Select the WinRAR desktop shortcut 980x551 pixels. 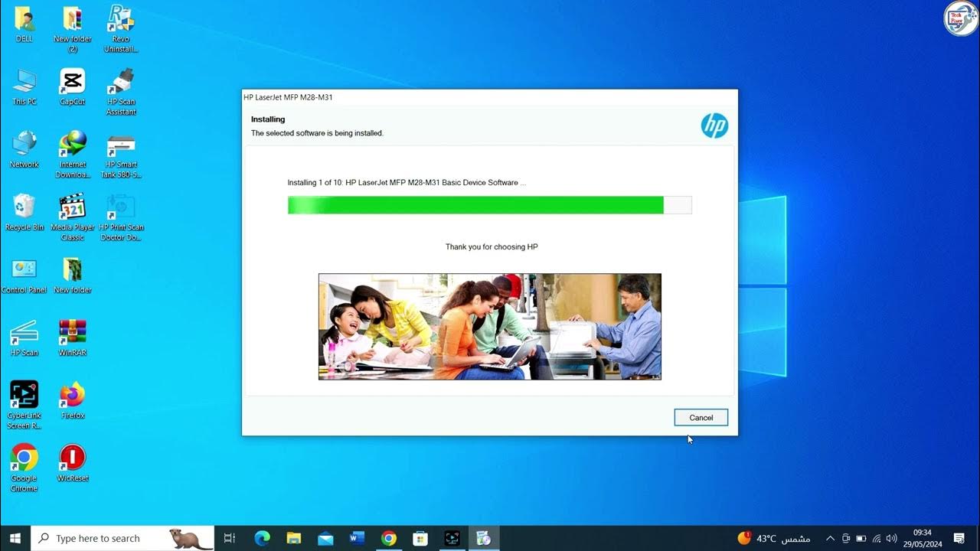[x=73, y=338]
